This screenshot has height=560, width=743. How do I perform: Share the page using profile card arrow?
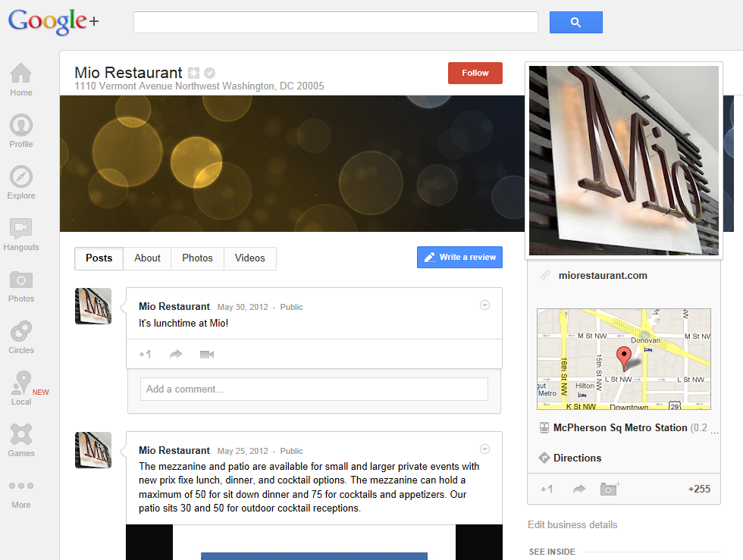[x=579, y=489]
